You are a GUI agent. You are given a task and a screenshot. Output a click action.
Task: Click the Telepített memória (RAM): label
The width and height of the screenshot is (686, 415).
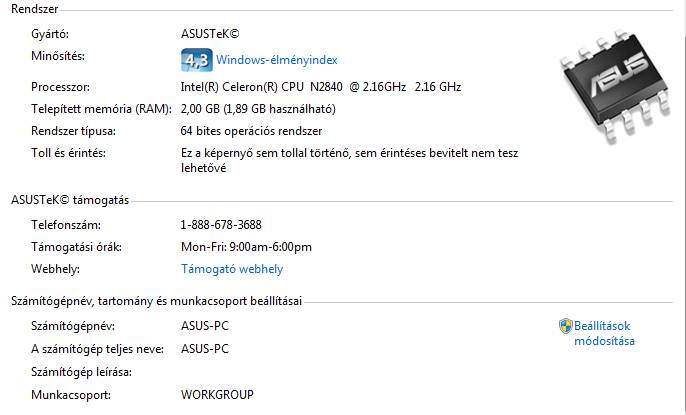(x=102, y=109)
